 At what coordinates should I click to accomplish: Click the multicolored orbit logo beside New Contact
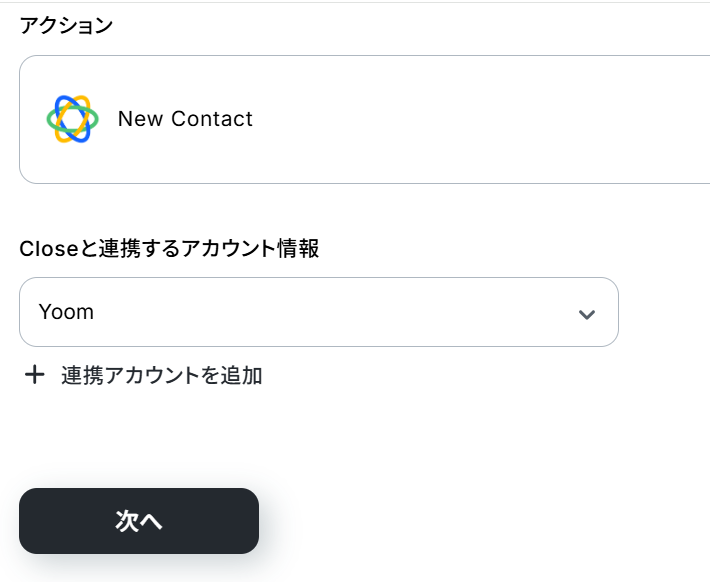tap(72, 119)
